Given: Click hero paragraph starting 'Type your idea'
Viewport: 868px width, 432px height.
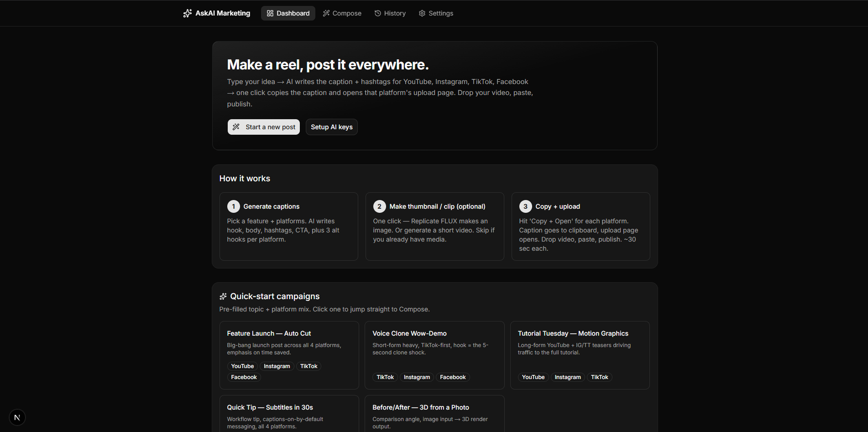Looking at the screenshot, I should pyautogui.click(x=380, y=93).
